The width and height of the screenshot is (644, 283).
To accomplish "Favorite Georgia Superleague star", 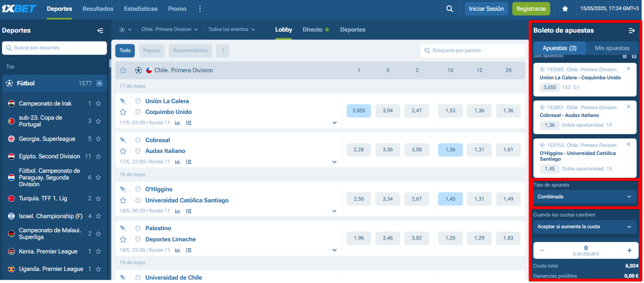I will pos(98,139).
